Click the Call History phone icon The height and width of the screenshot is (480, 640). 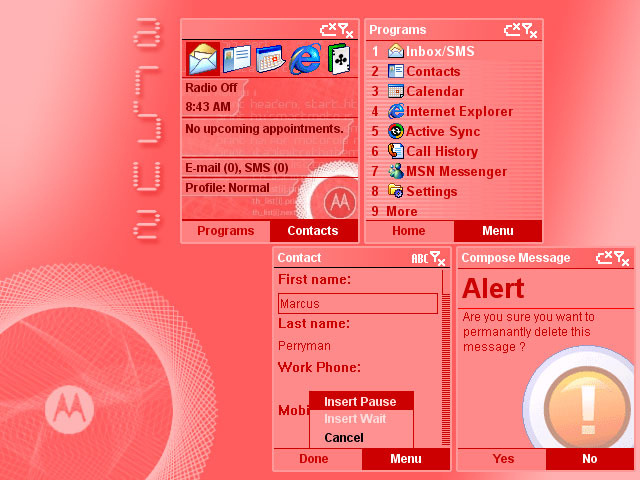pyautogui.click(x=396, y=151)
